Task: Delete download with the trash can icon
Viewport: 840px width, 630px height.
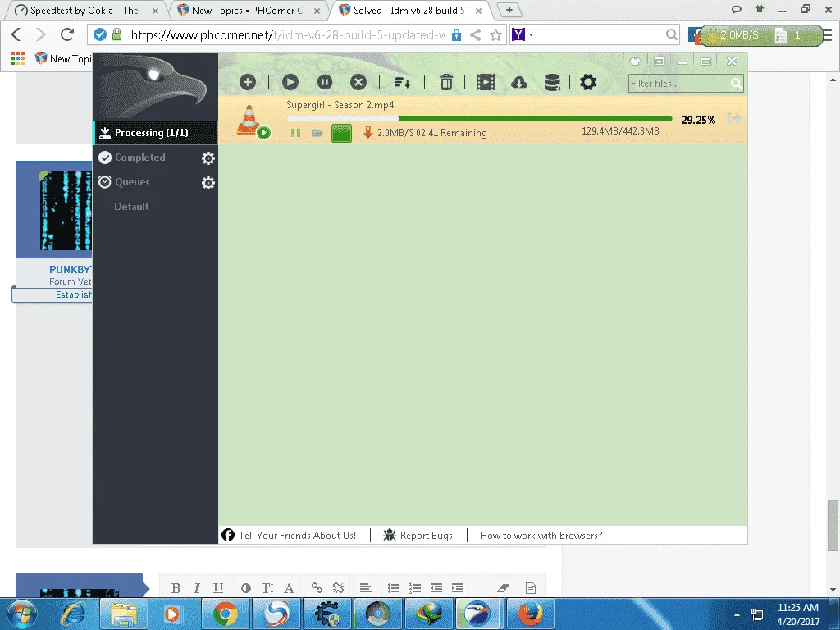Action: coord(445,82)
